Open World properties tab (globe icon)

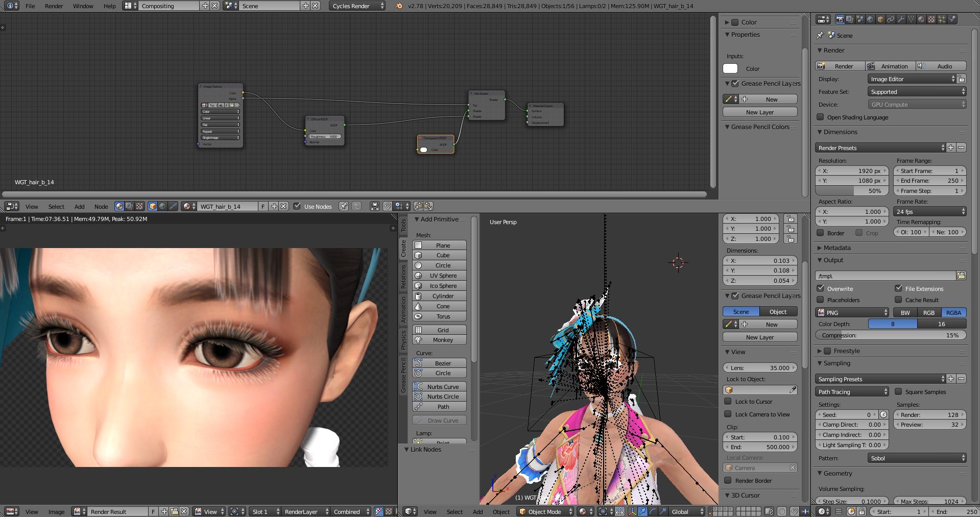pos(870,19)
